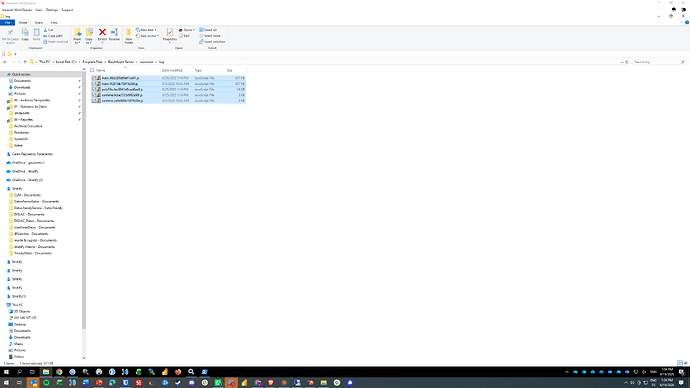Open Videos in the navigation pane
The height and width of the screenshot is (388, 690).
(x=18, y=357)
